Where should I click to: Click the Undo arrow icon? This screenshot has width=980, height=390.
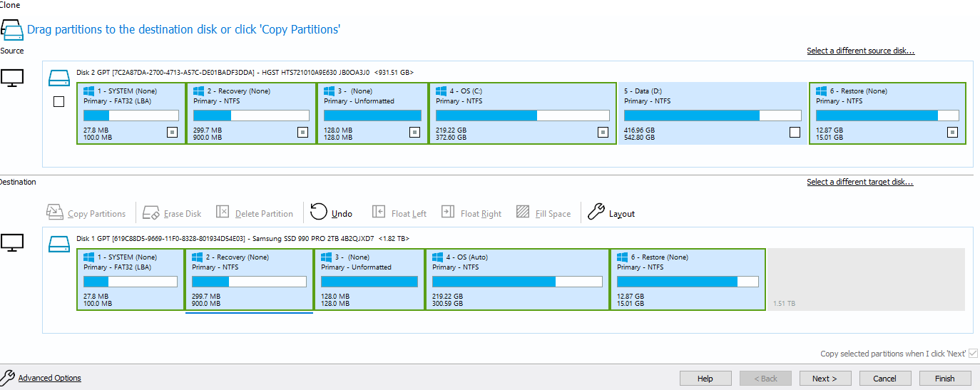(x=319, y=212)
